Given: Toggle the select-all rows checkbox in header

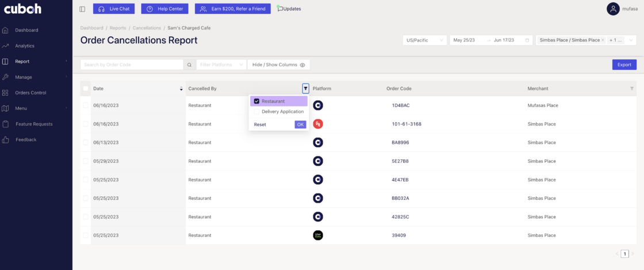Looking at the screenshot, I should click(86, 89).
